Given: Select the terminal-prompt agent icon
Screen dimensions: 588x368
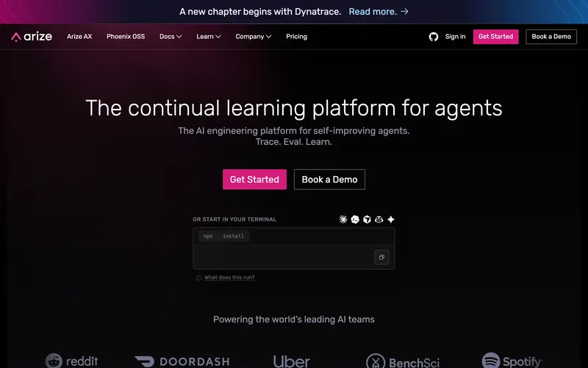Looking at the screenshot, I should point(355,219).
